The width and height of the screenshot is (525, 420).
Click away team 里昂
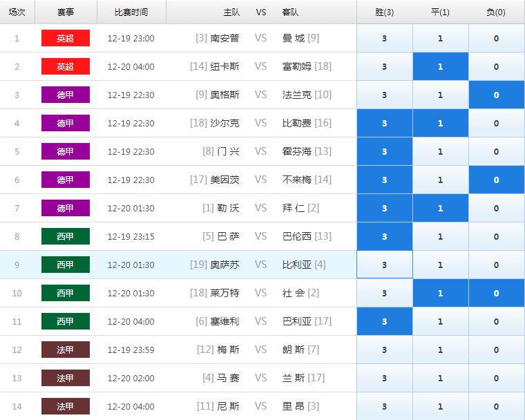294,406
